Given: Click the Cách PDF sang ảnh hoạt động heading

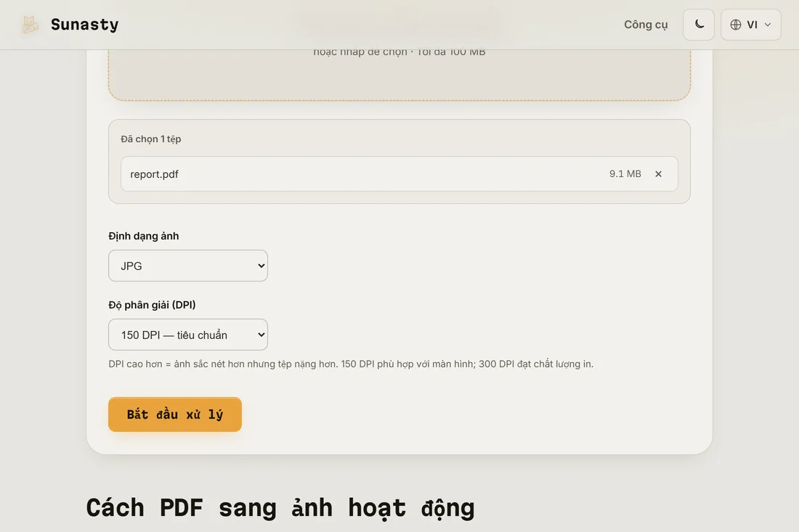Looking at the screenshot, I should pos(280,508).
